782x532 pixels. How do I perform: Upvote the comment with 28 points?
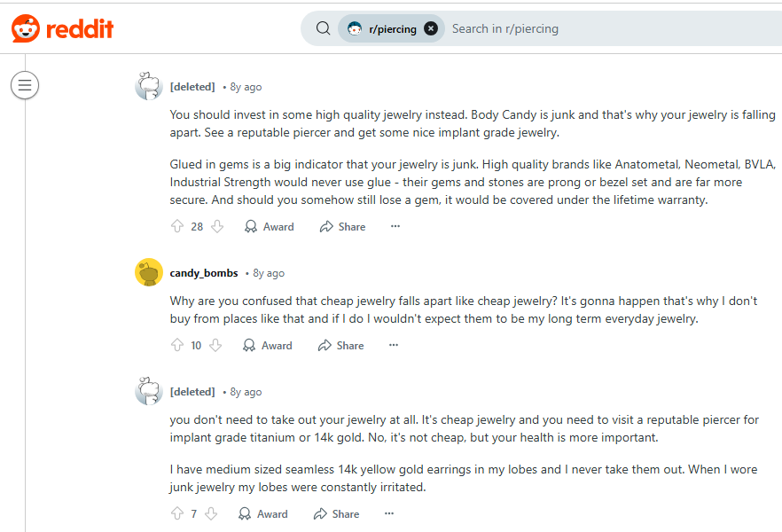click(x=177, y=226)
